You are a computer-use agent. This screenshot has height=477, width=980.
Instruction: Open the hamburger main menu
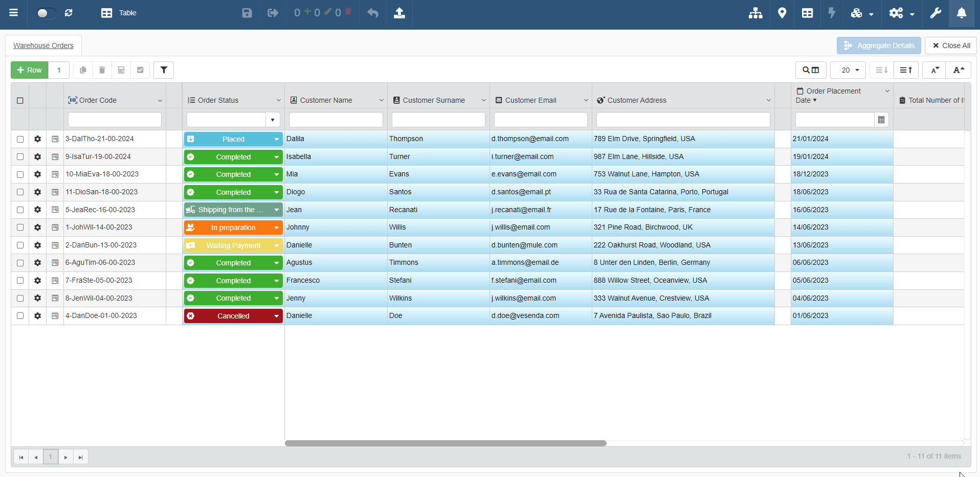point(14,13)
